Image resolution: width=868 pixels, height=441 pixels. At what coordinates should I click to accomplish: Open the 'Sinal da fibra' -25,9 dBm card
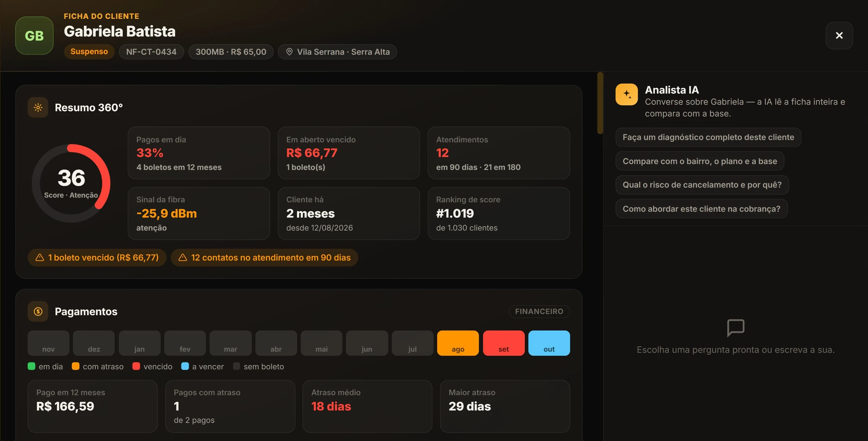[x=199, y=213]
